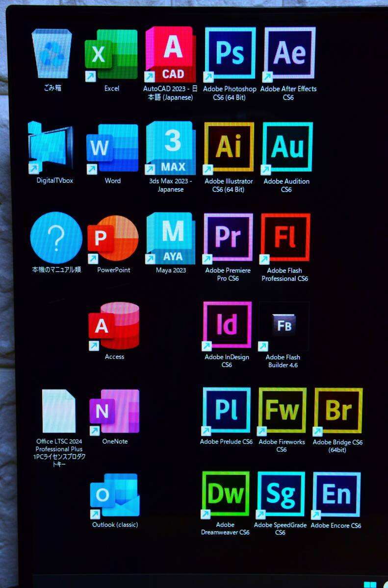
Task: Open AutoCAD 2023 Japanese shortcut
Action: [171, 54]
